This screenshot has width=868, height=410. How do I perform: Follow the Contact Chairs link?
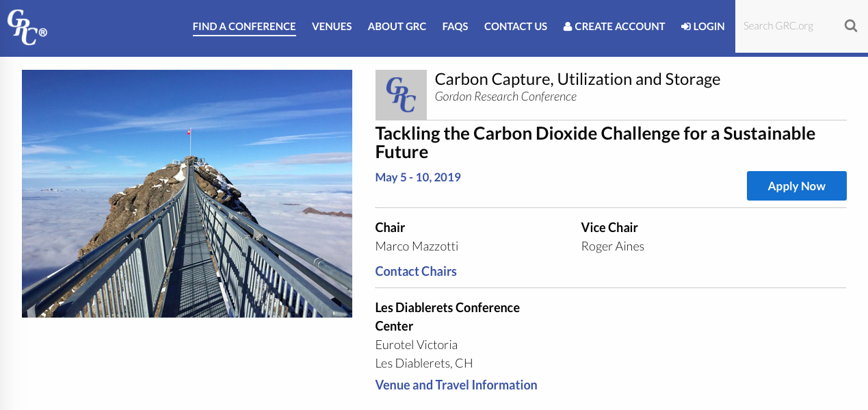tap(416, 271)
